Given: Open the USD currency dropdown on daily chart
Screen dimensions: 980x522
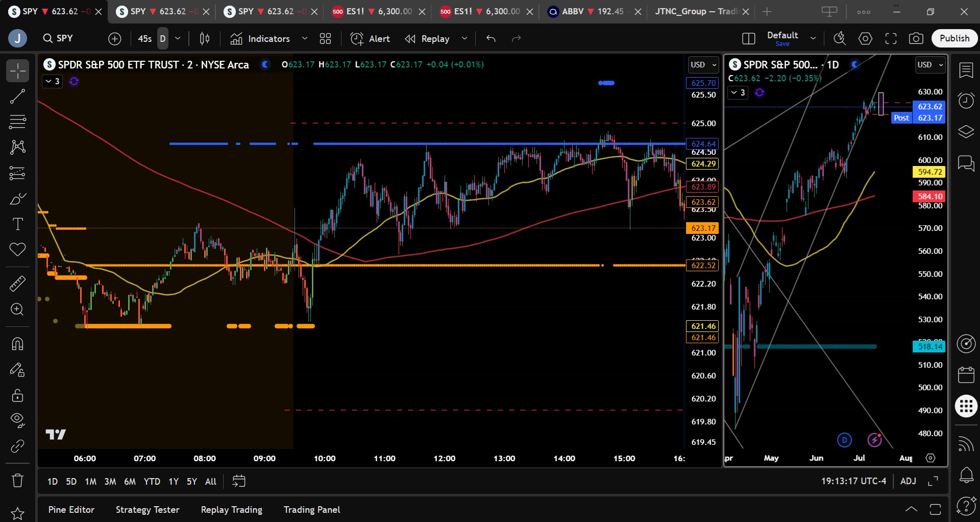Looking at the screenshot, I should (x=930, y=65).
